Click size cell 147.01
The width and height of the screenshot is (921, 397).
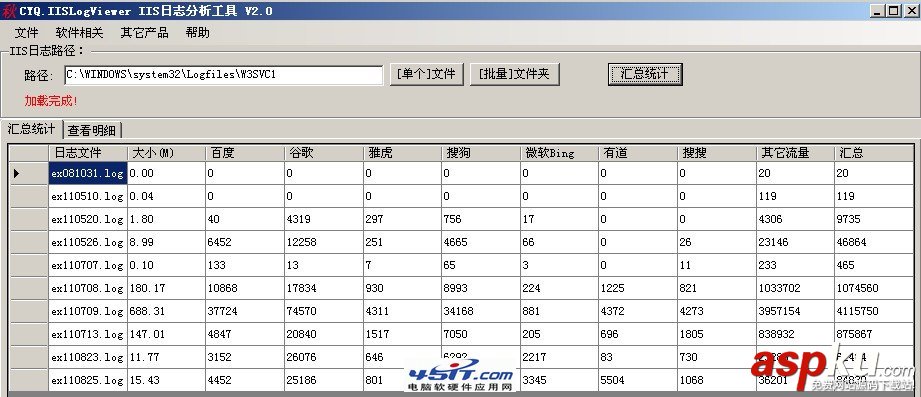coord(166,334)
